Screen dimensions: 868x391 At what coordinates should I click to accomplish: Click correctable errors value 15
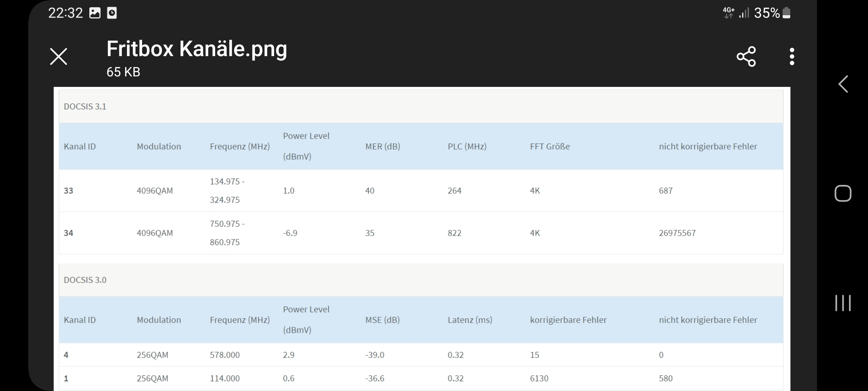pyautogui.click(x=535, y=355)
